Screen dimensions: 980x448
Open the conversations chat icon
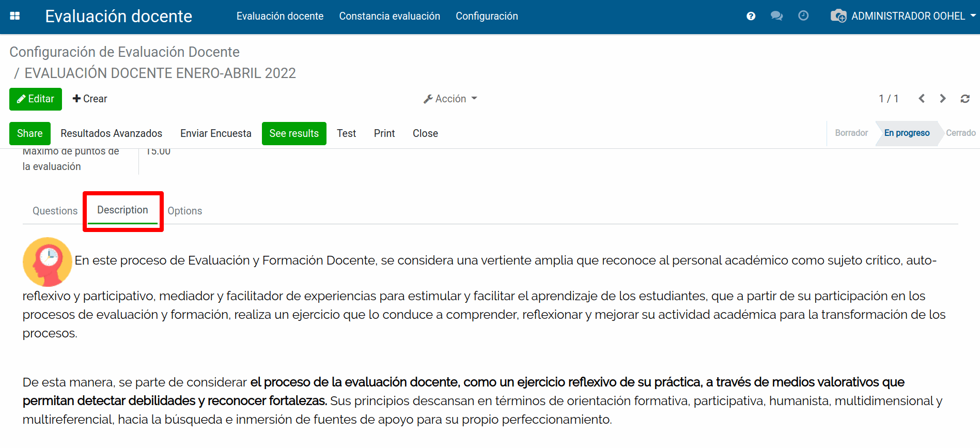(x=776, y=16)
